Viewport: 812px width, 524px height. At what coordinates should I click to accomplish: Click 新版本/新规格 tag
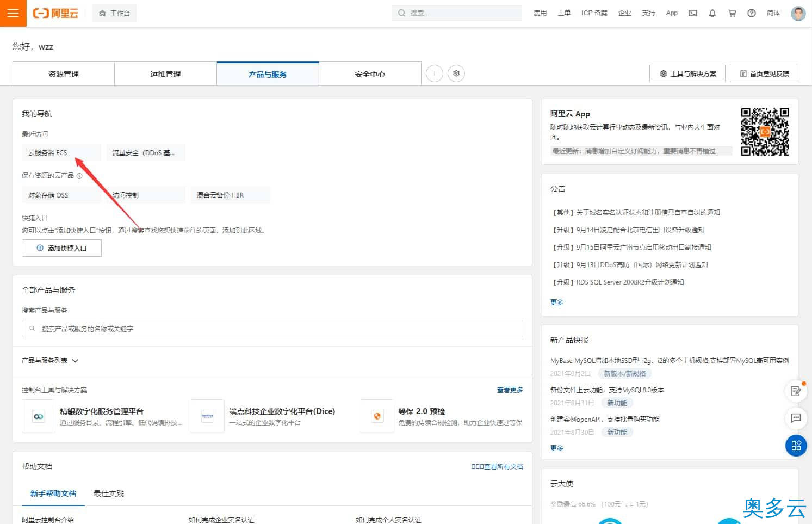pos(625,374)
